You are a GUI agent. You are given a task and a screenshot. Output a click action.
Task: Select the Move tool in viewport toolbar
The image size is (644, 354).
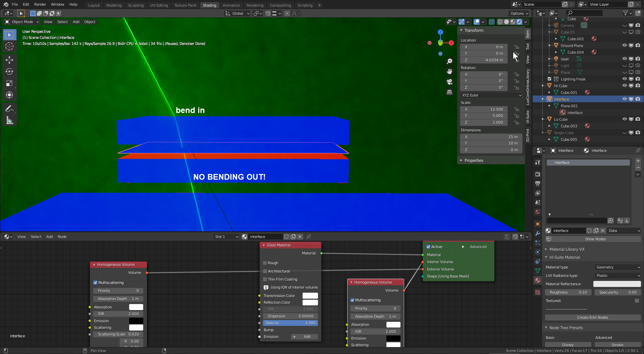9,60
